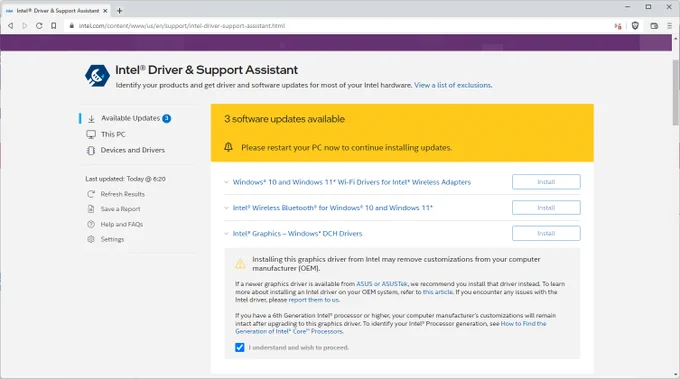The image size is (680, 379).
Task: Open 'How to Find the Generation' link
Action: point(390,327)
